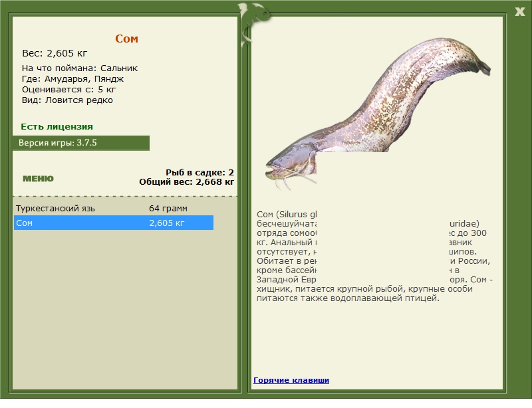Click the 2,605 кг weight in the list
The height and width of the screenshot is (408, 532).
coord(167,223)
